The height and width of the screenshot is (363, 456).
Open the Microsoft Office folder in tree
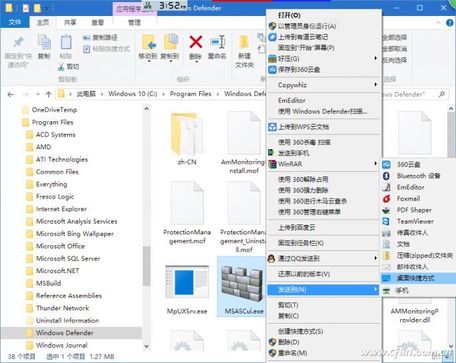(60, 246)
